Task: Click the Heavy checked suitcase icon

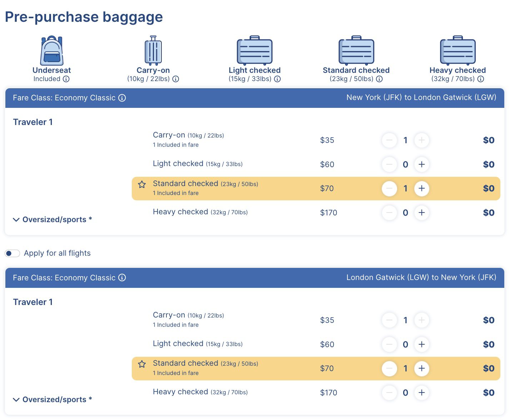Action: 457,50
